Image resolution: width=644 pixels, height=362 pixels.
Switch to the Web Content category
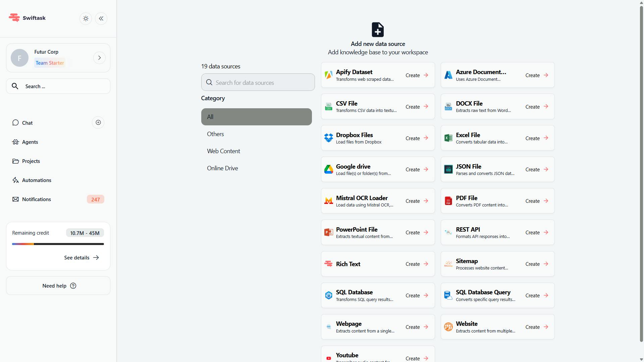pyautogui.click(x=223, y=151)
